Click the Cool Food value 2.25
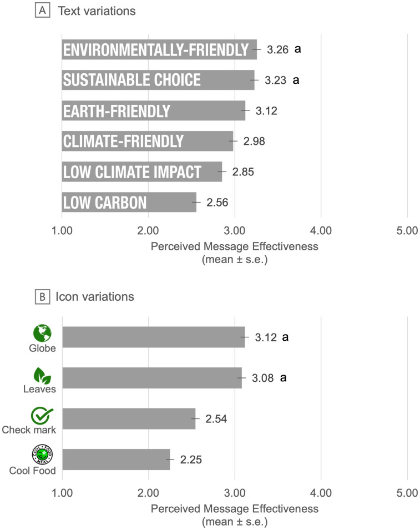Image resolution: width=420 pixels, height=530 pixels. pos(191,460)
